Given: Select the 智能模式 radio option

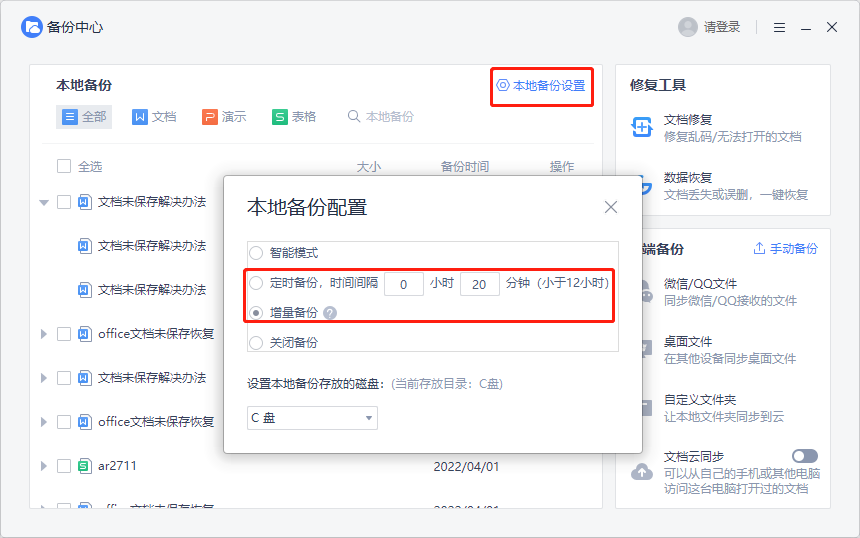Looking at the screenshot, I should pos(256,253).
